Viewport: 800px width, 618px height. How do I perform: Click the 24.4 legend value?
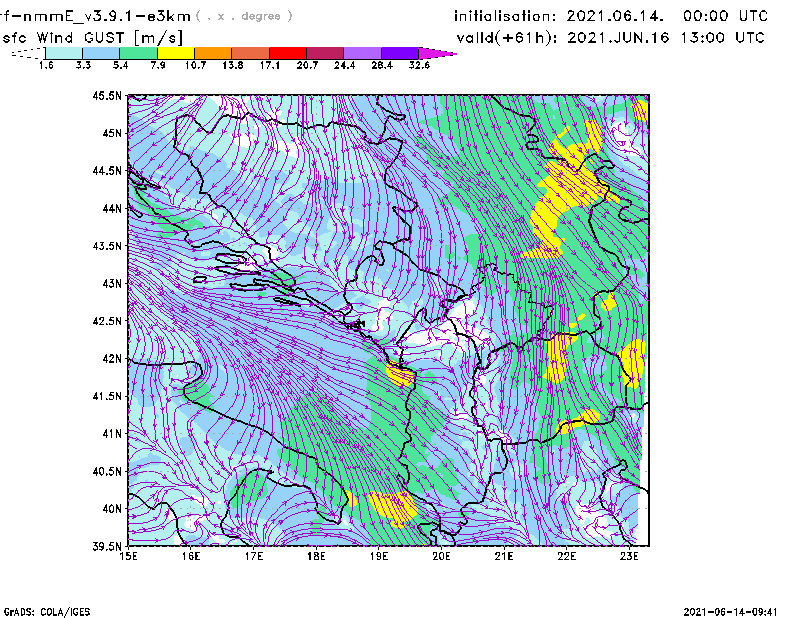click(344, 65)
